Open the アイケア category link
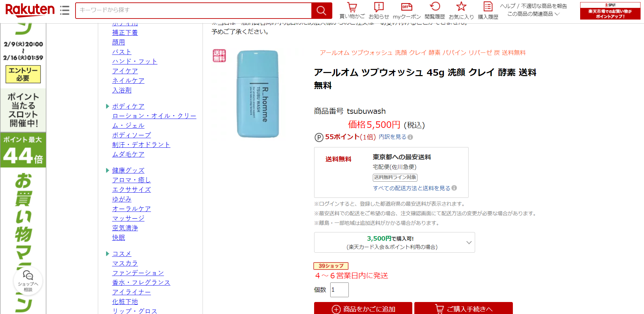 tap(125, 71)
